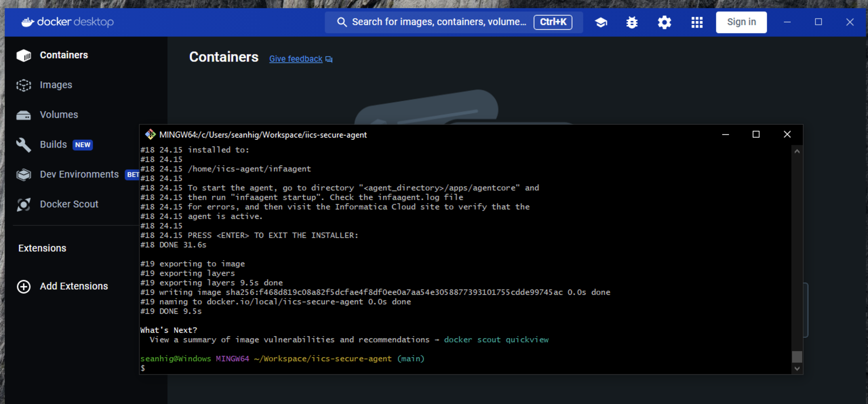Open the Dev Environments sidebar icon
The image size is (868, 404).
click(24, 175)
